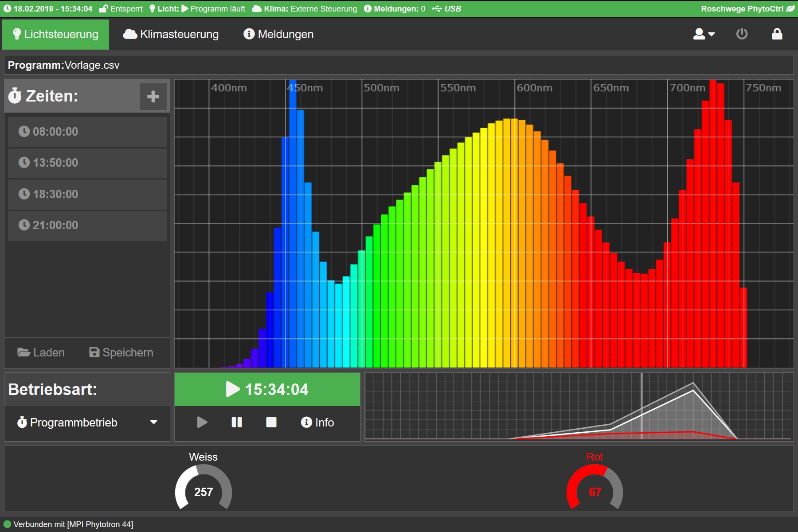
Task: Open the user account dropdown menu
Action: [704, 34]
